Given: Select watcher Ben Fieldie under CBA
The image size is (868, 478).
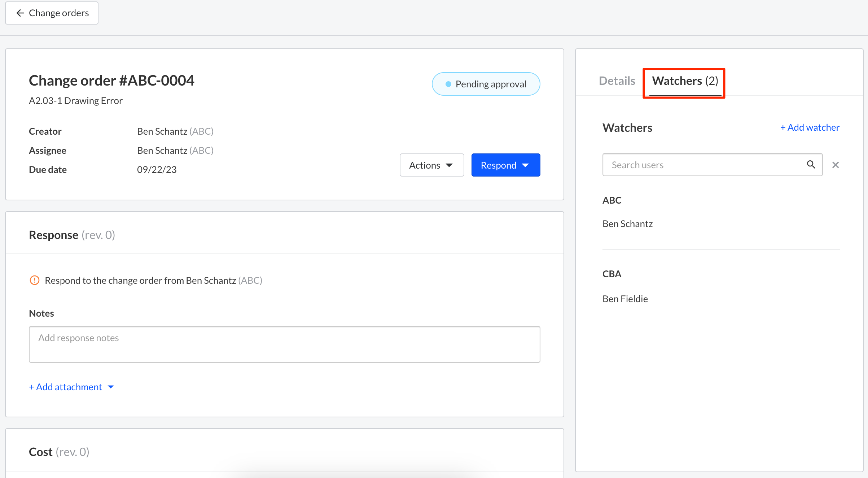Looking at the screenshot, I should pos(625,299).
